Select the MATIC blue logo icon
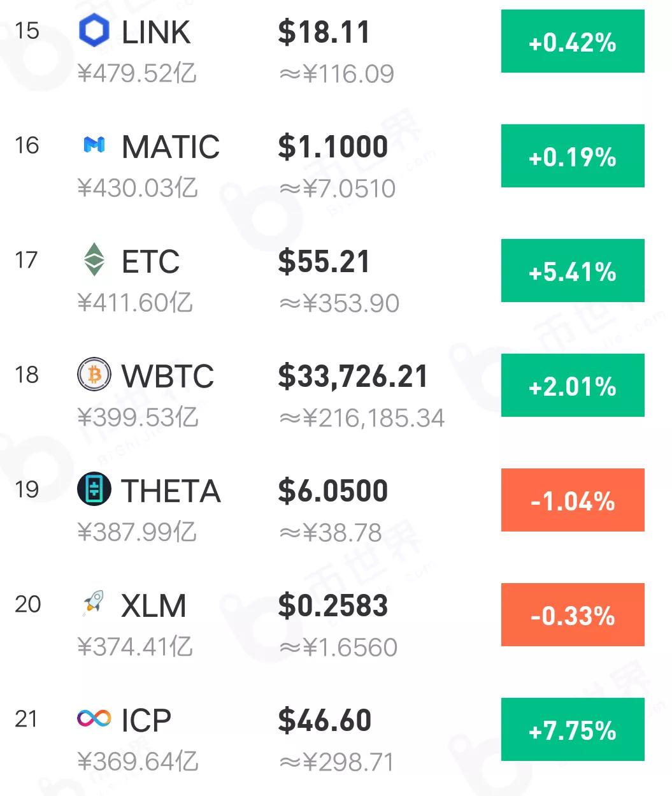 tap(94, 145)
